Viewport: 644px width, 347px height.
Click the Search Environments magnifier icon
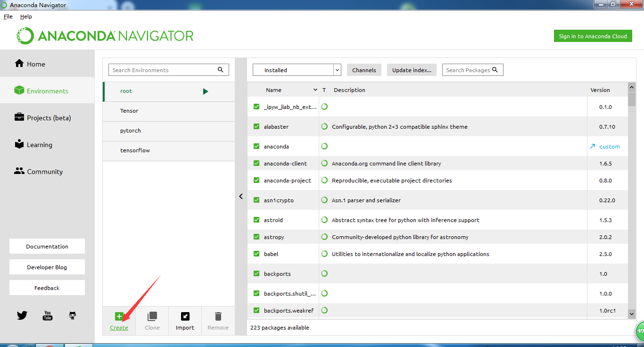point(220,70)
